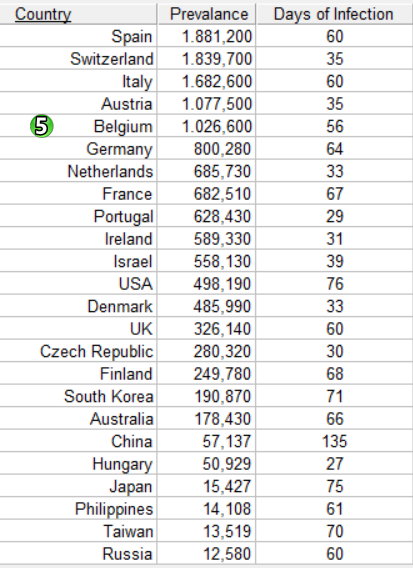Select the Italy row label
This screenshot has width=413, height=568.
click(137, 82)
